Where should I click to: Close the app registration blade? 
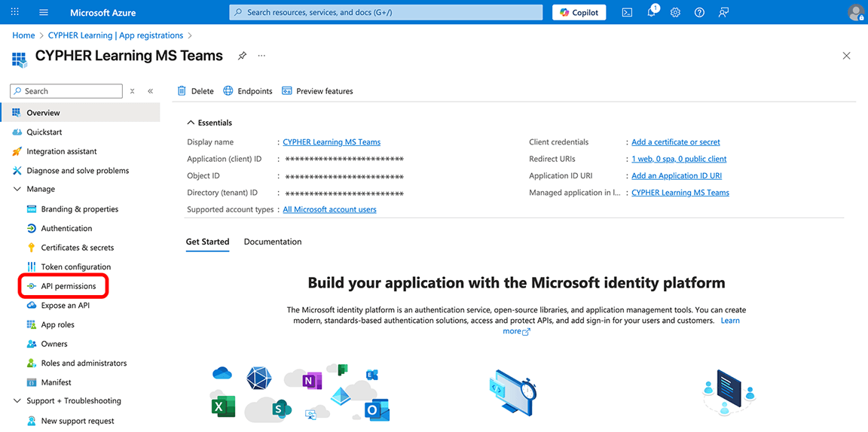coord(846,55)
